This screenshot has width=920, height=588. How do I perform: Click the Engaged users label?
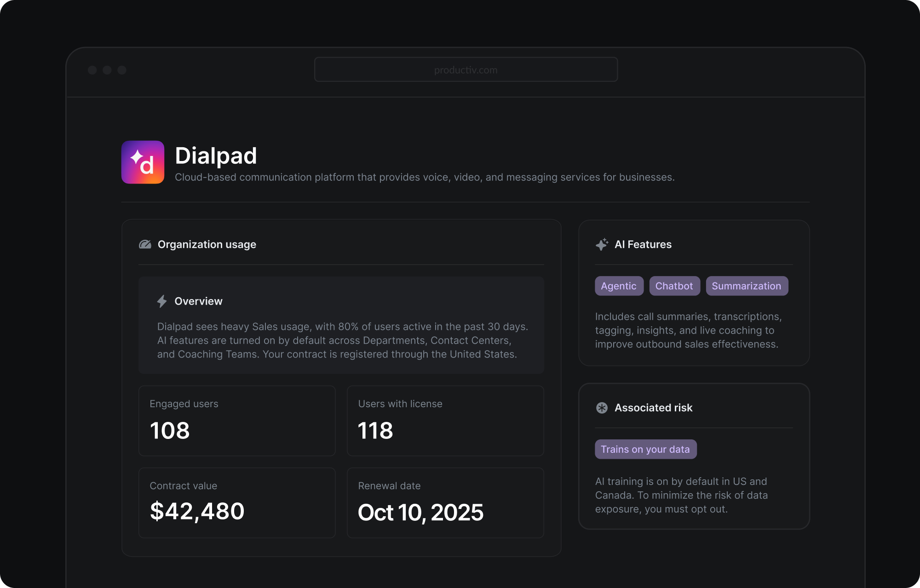click(x=184, y=404)
